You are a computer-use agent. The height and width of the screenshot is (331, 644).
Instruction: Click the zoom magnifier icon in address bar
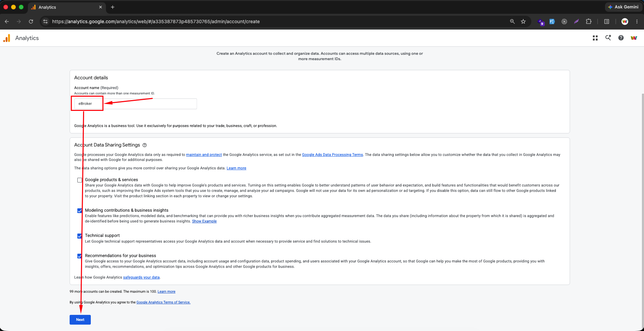512,22
